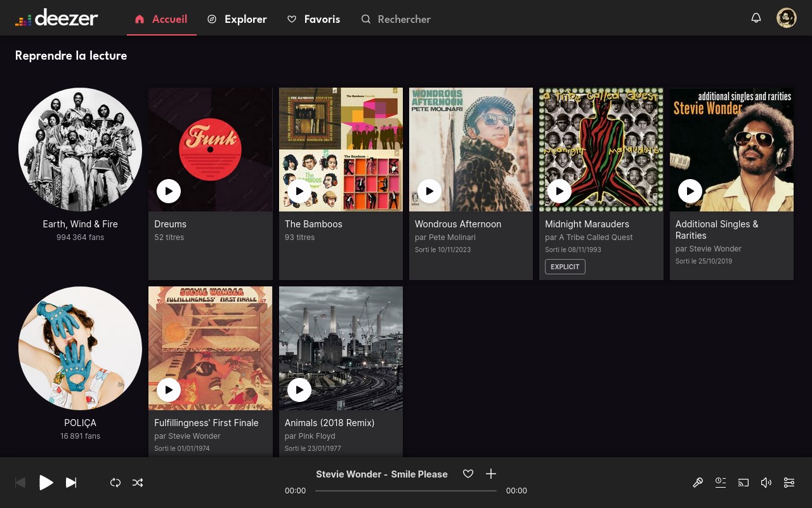Toggle repeat mode
Screen dimensions: 812x508
tap(115, 483)
